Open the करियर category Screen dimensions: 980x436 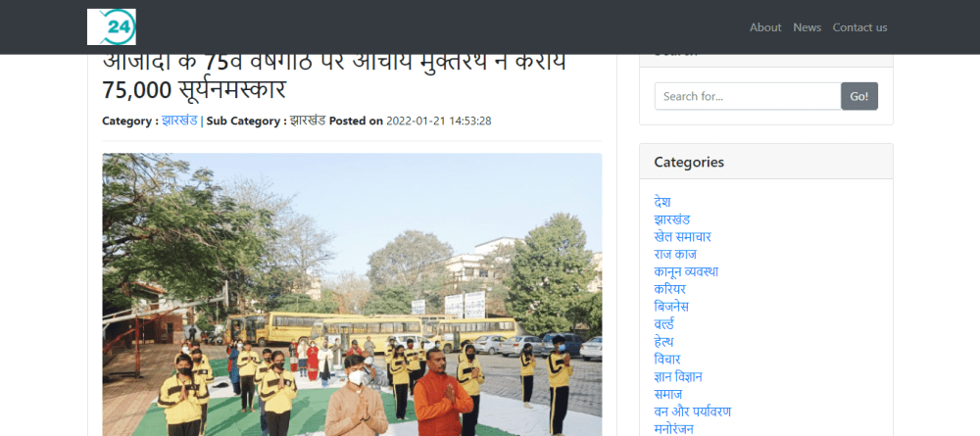click(670, 289)
